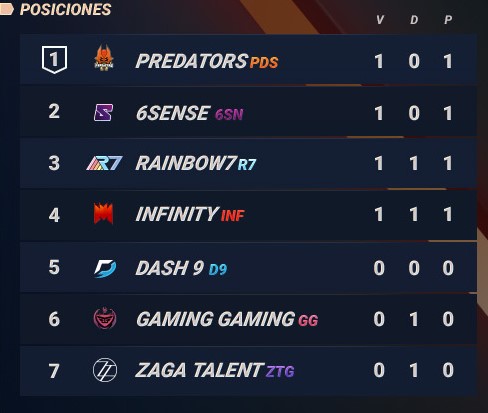488x413 pixels.
Task: Click the orange PDS team tag
Action: 264,62
